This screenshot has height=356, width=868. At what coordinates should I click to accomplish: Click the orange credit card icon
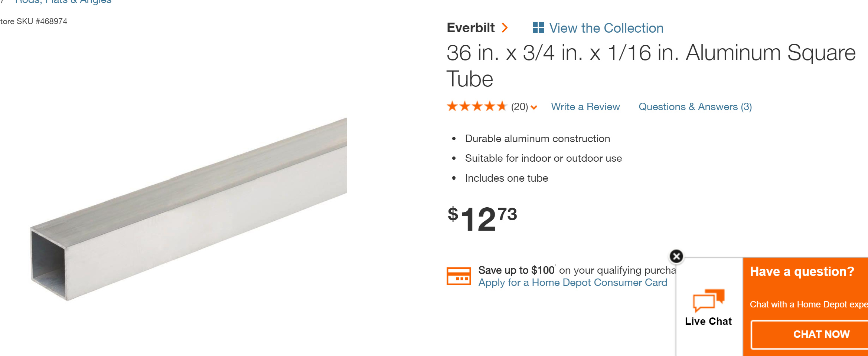click(x=459, y=276)
